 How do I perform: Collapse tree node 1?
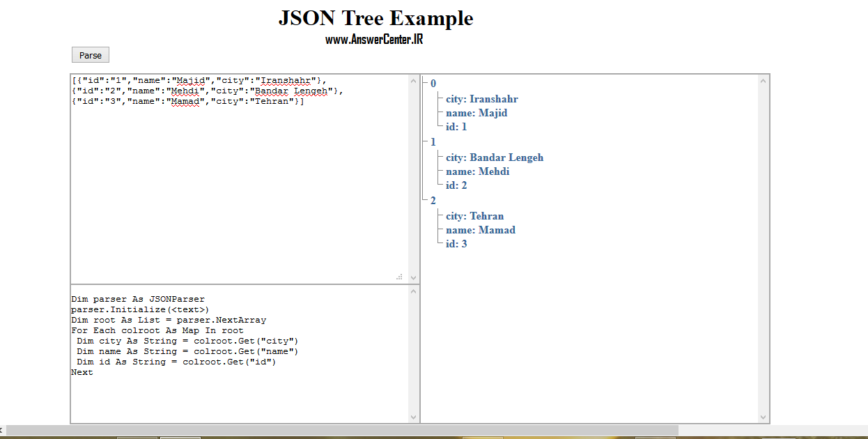click(433, 142)
